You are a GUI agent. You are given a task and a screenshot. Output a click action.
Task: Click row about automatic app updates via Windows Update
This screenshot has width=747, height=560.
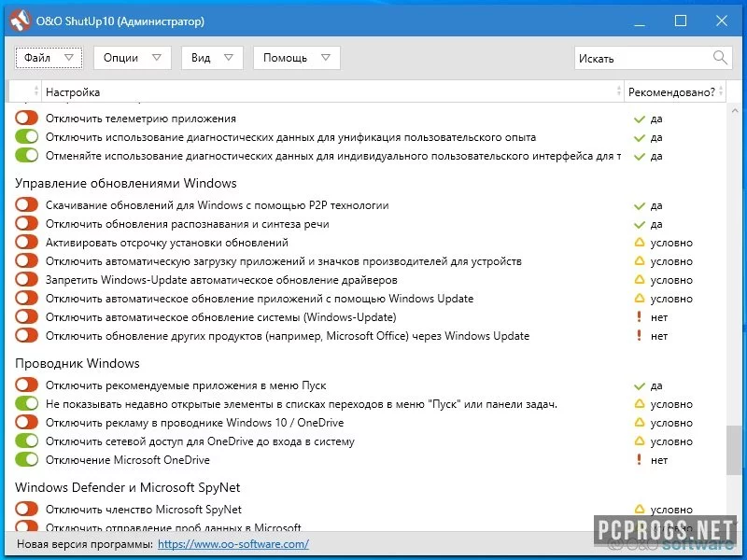(x=260, y=299)
